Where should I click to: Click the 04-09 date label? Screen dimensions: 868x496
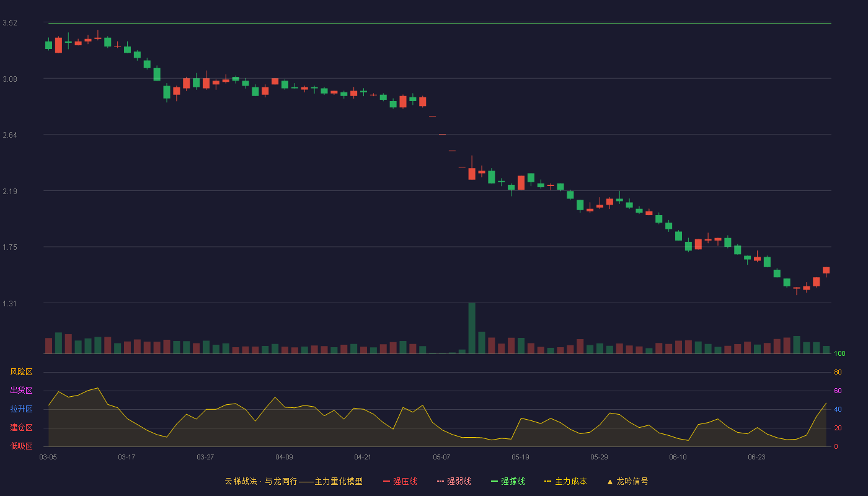(284, 457)
